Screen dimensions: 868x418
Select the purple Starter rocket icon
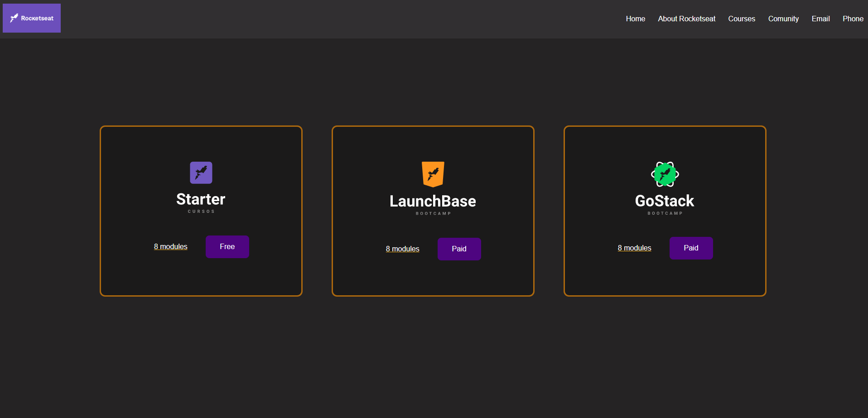[x=201, y=173]
